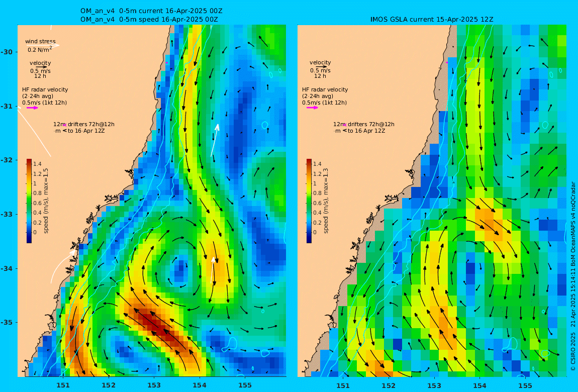Image resolution: width=578 pixels, height=392 pixels.
Task: Click the 1.2 tick on IMOS GSLA color bar
Action: click(317, 174)
